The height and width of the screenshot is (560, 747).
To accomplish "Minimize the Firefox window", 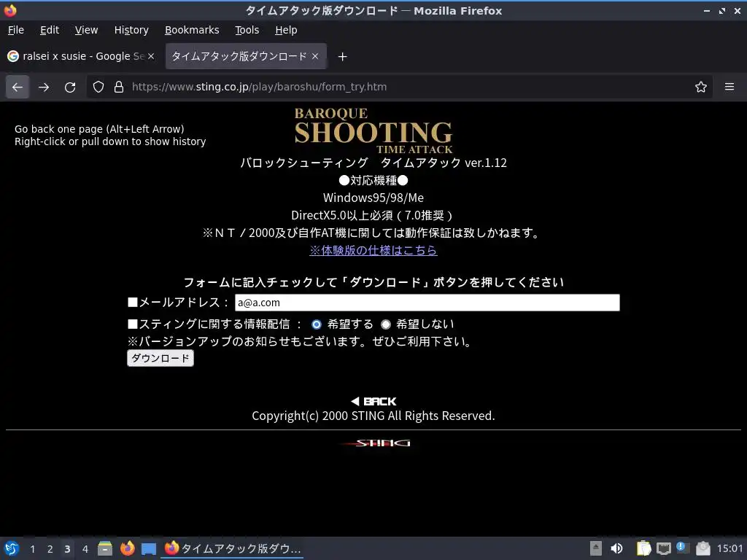I will coord(706,10).
